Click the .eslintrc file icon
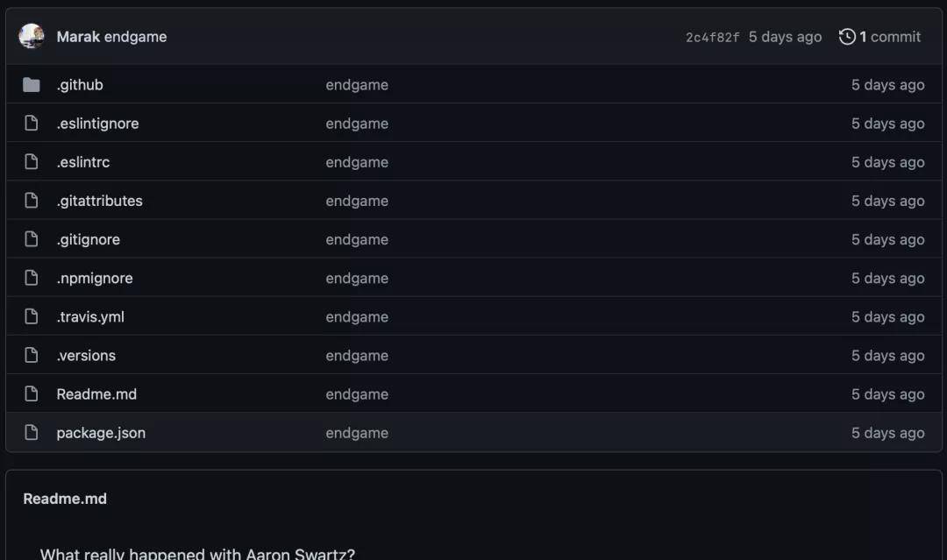The width and height of the screenshot is (947, 560). (x=32, y=162)
